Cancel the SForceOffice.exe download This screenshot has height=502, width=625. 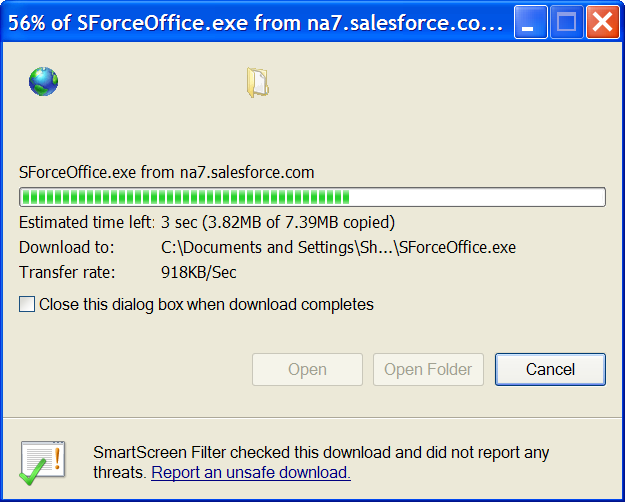(x=550, y=369)
